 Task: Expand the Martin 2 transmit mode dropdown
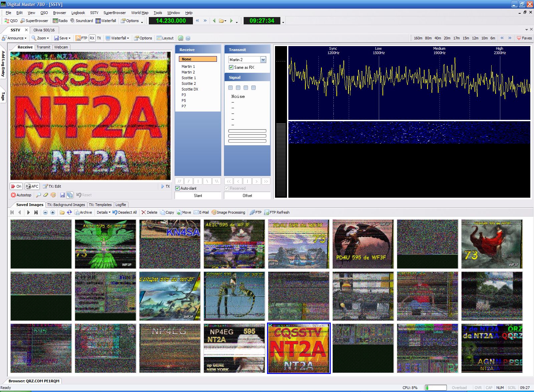pyautogui.click(x=263, y=60)
